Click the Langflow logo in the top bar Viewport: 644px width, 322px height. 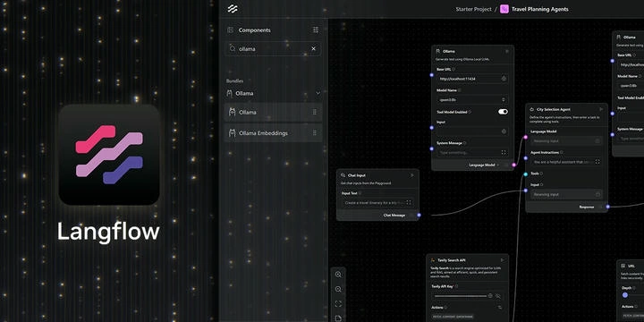point(233,9)
